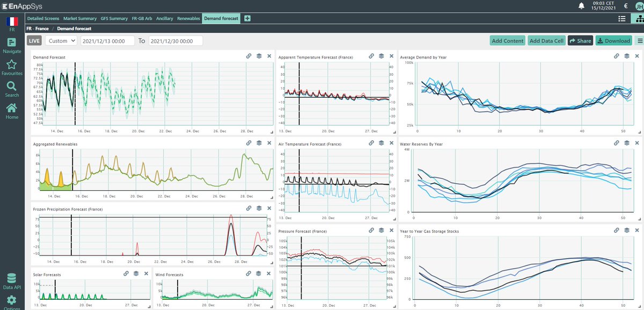This screenshot has height=310, width=644.
Task: Add a new screen tab with plus icon
Action: pos(247,18)
